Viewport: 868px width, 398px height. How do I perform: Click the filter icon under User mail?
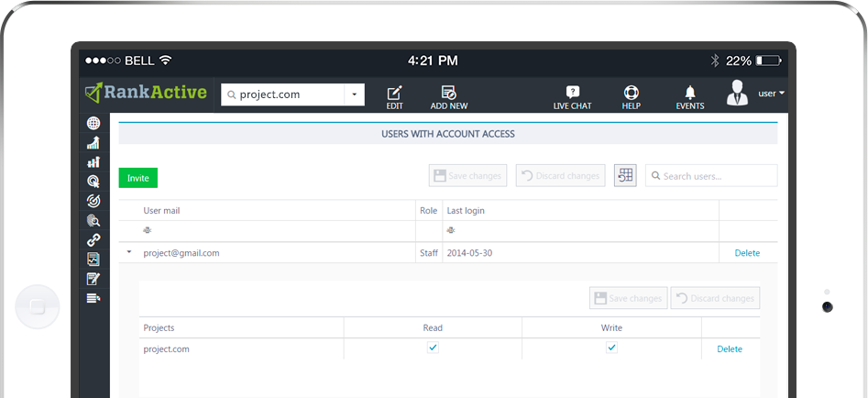coord(148,230)
